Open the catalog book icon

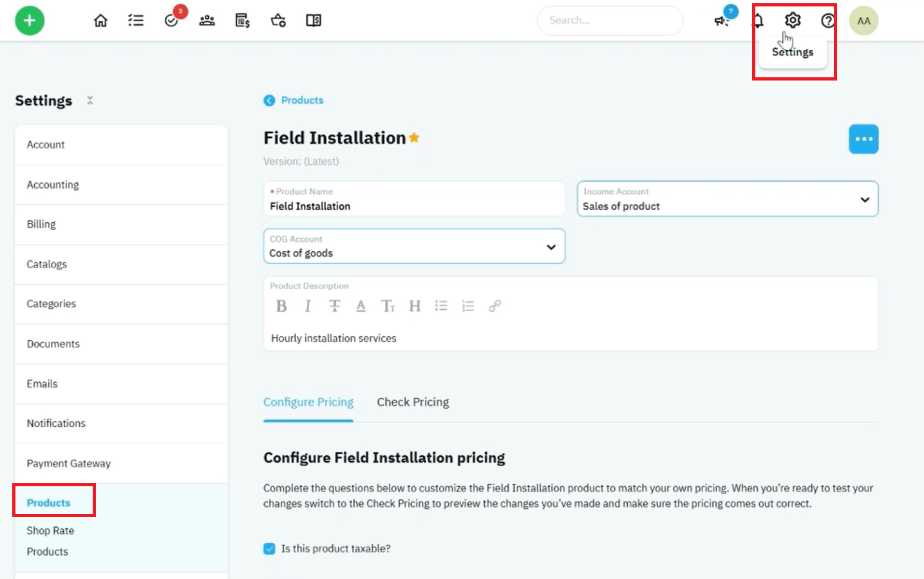314,21
